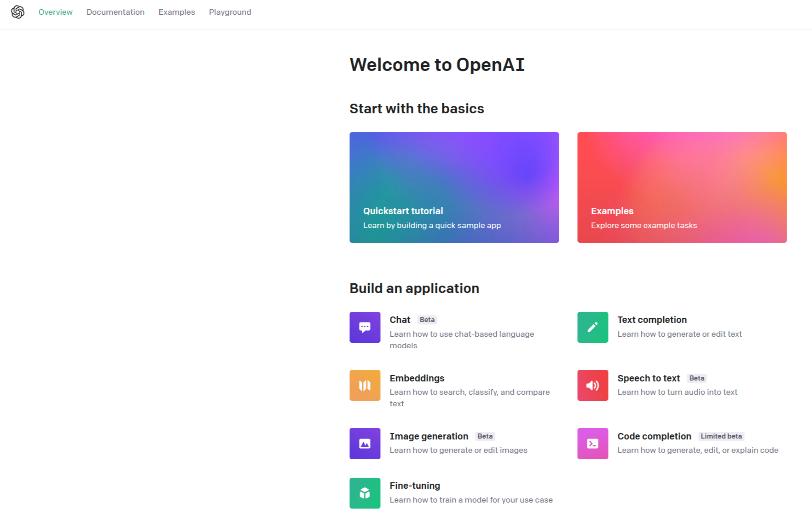The height and width of the screenshot is (527, 812).
Task: Click "Learn how to generate or edit images"
Action: (x=458, y=450)
